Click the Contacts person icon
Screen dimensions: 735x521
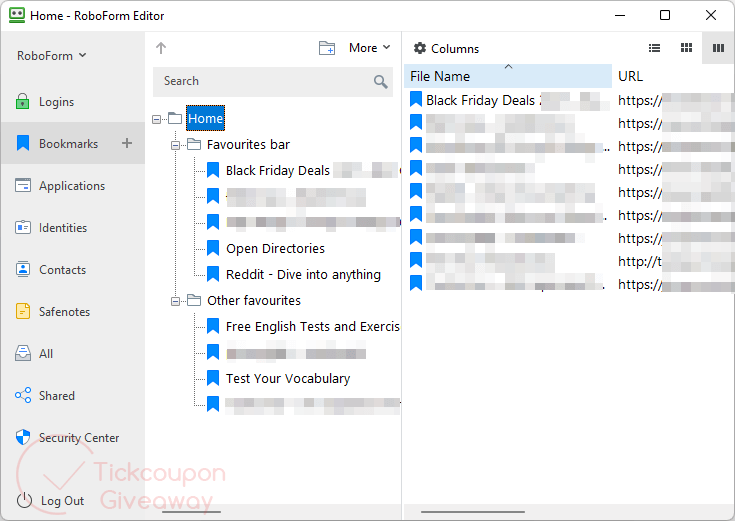coord(23,269)
